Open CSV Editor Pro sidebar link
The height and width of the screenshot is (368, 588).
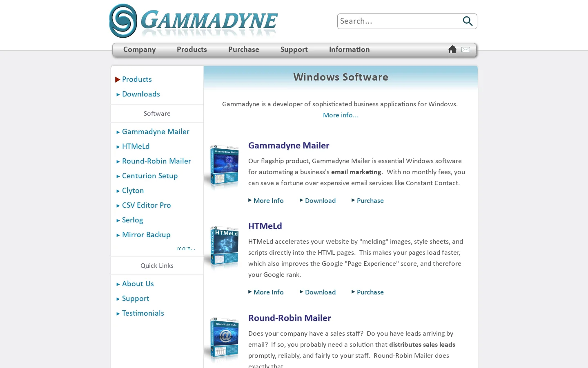[x=147, y=205]
